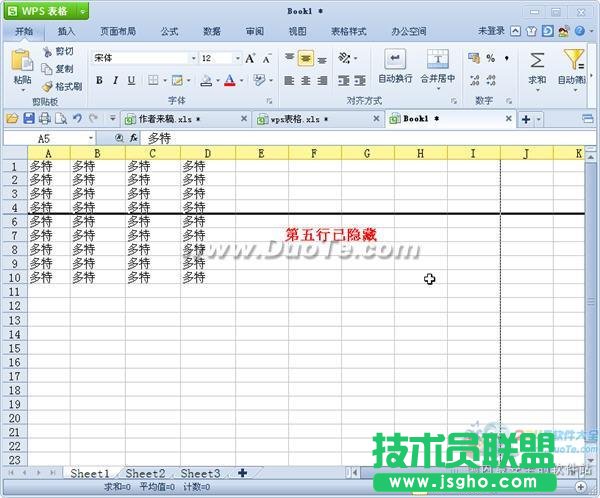The height and width of the screenshot is (498, 600).
Task: Toggle italic formatting
Action: [x=115, y=80]
